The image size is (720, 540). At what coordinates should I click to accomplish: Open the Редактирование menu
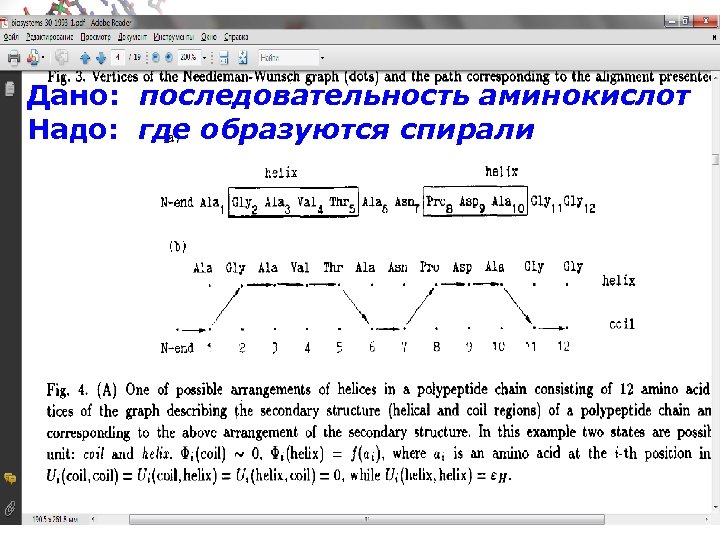(x=50, y=37)
